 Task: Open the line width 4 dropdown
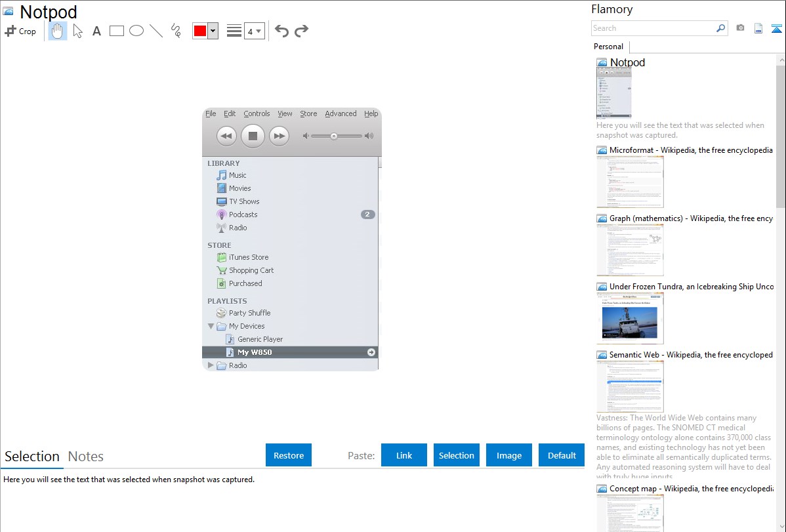(x=254, y=31)
